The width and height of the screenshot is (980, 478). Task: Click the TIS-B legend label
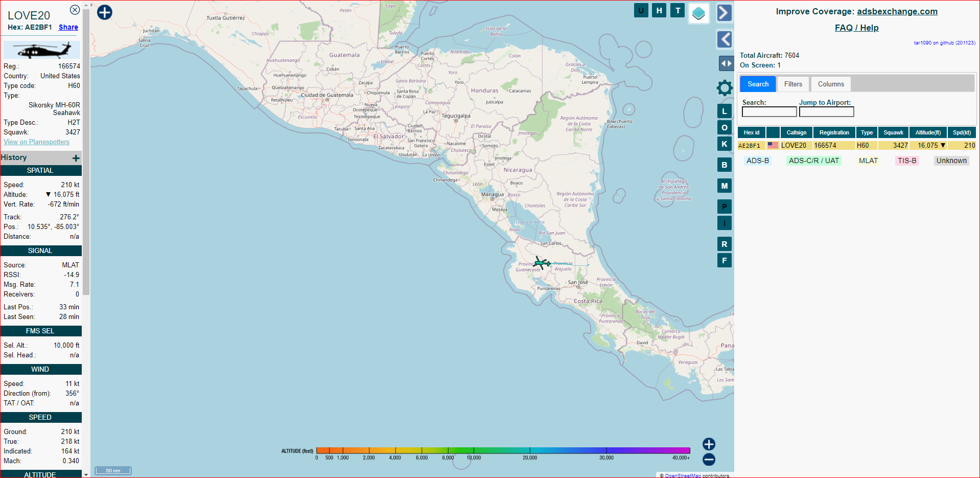coord(907,161)
